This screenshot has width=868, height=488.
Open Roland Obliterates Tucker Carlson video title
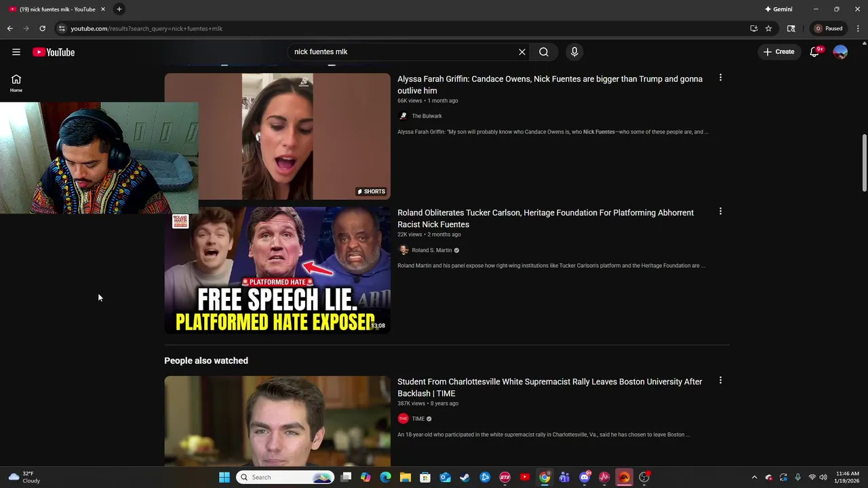(545, 218)
